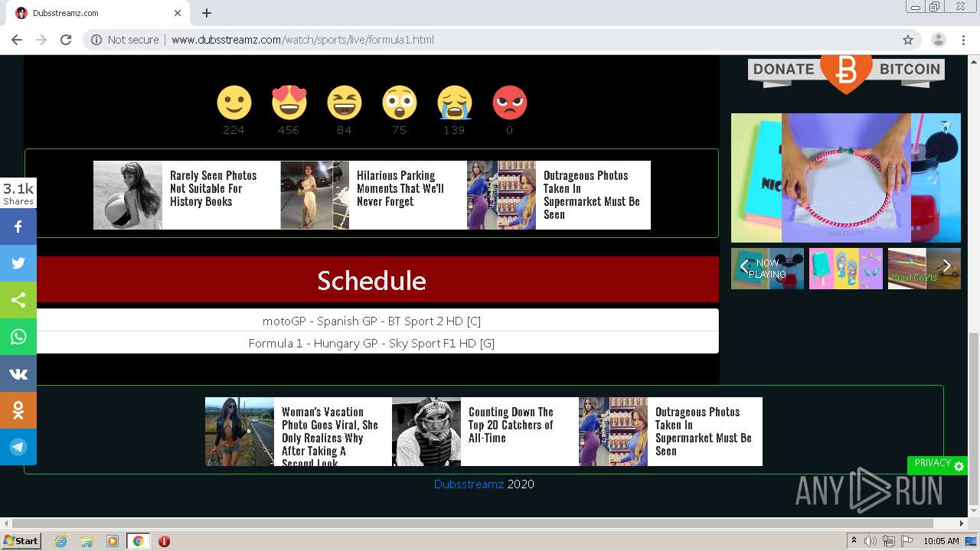The height and width of the screenshot is (551, 980).
Task: Launch Internet Explorer from taskbar
Action: click(x=60, y=541)
